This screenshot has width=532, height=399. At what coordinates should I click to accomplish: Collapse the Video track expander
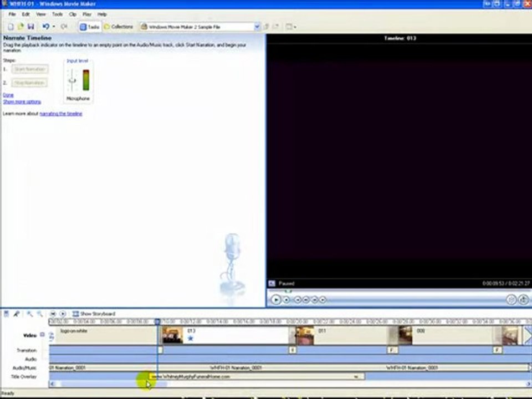(43, 335)
